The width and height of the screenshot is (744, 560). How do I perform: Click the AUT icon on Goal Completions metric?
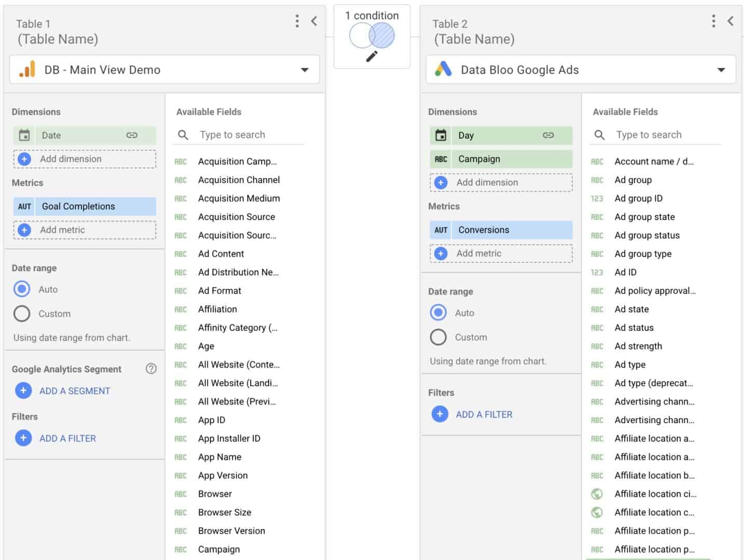coord(24,206)
